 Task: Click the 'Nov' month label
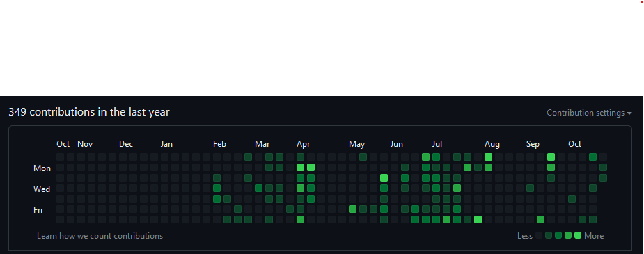click(85, 144)
